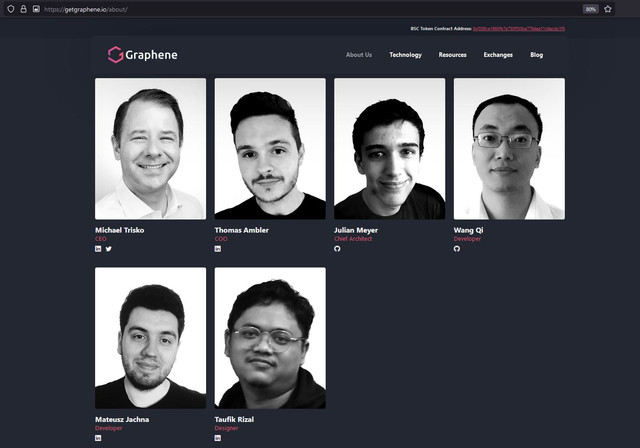The width and height of the screenshot is (640, 448).
Task: Bookmark this page with the star icon
Action: (x=608, y=9)
